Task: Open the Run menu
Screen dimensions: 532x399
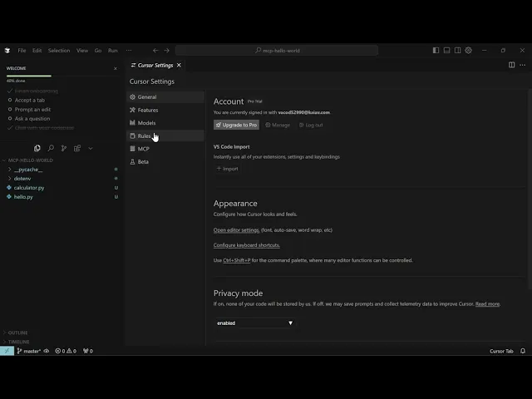Action: [x=113, y=51]
